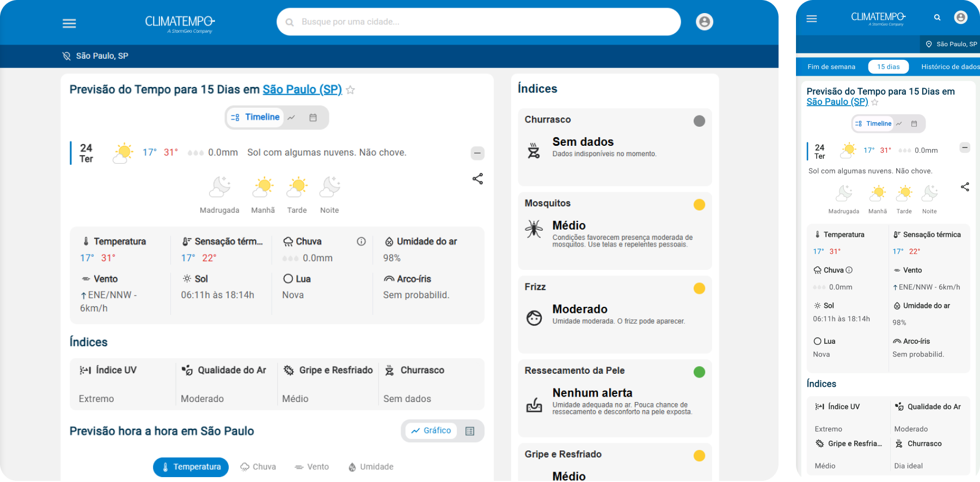The height and width of the screenshot is (482, 980).
Task: Click the yellow Mosquitos index indicator
Action: (699, 205)
